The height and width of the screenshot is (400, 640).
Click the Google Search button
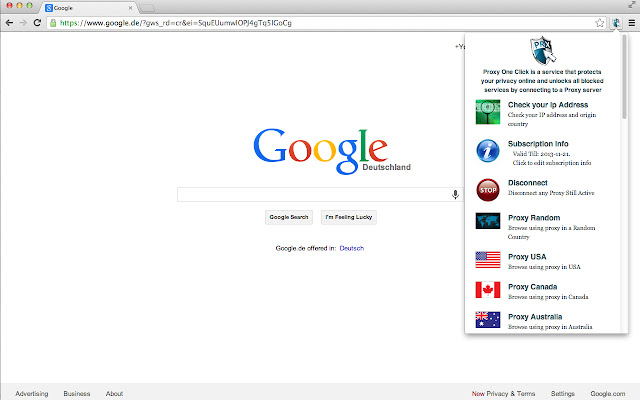click(x=289, y=217)
